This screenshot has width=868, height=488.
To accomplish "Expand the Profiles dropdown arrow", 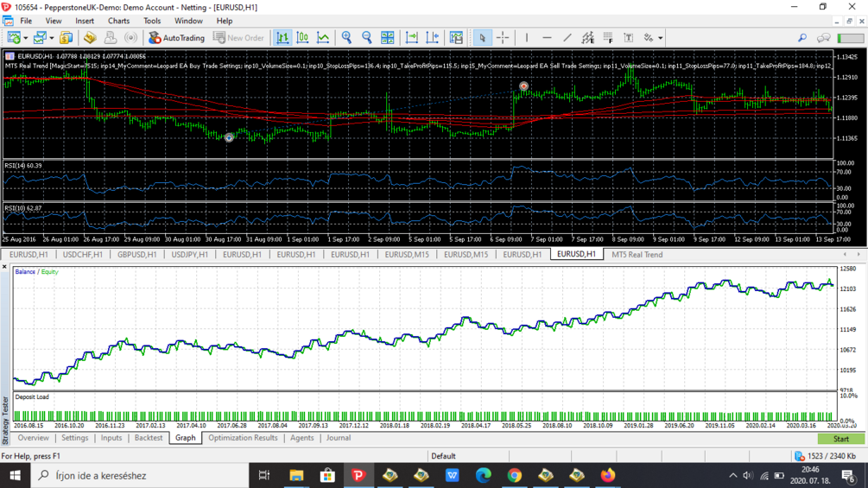I will [x=52, y=38].
